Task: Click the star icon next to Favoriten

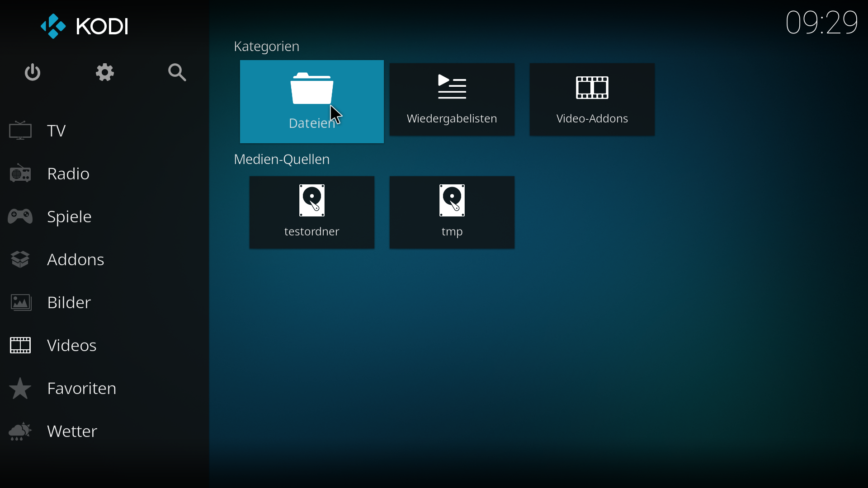Action: (x=20, y=388)
